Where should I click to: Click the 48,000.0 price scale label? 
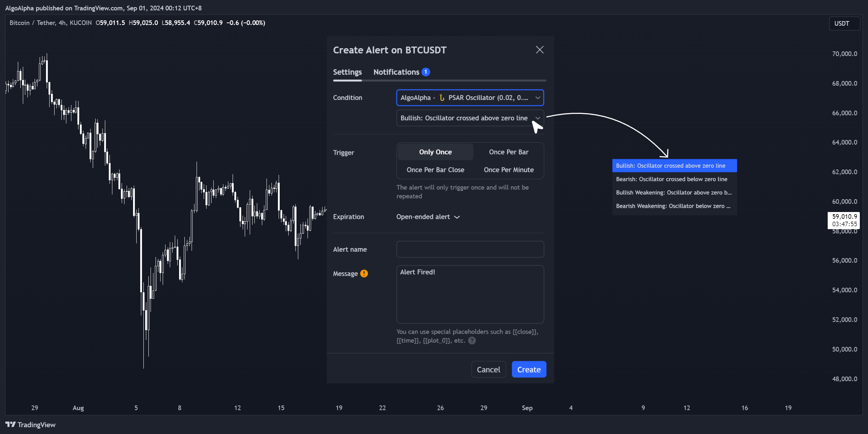844,379
